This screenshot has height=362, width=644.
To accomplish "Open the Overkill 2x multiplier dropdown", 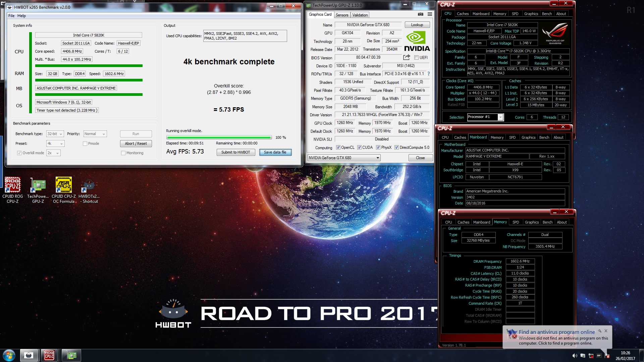I will (53, 153).
